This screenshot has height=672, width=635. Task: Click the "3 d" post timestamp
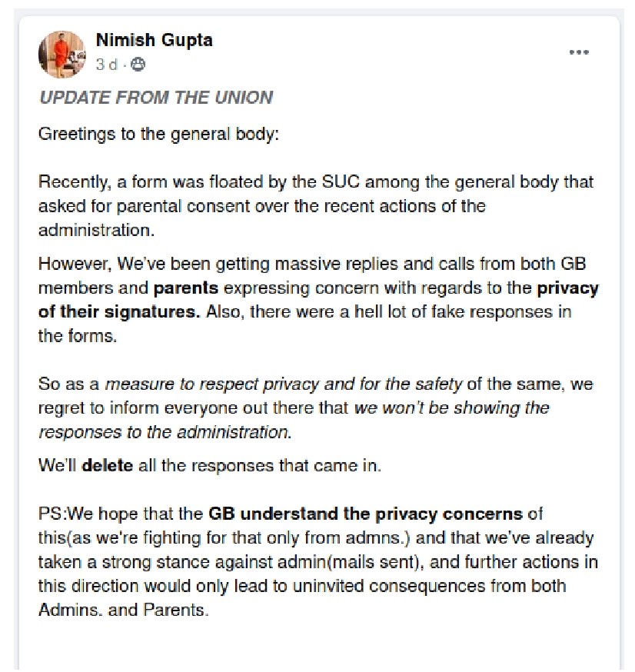[106, 66]
